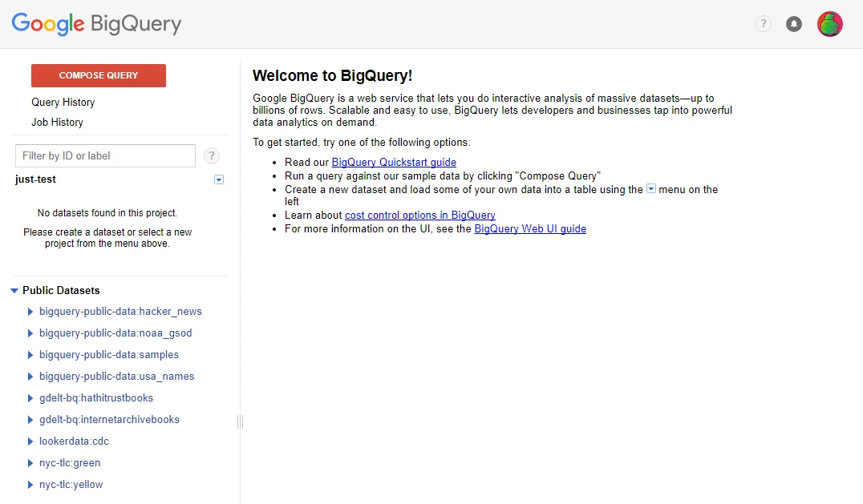Open Job History
Screen dimensions: 863x504
tap(57, 122)
